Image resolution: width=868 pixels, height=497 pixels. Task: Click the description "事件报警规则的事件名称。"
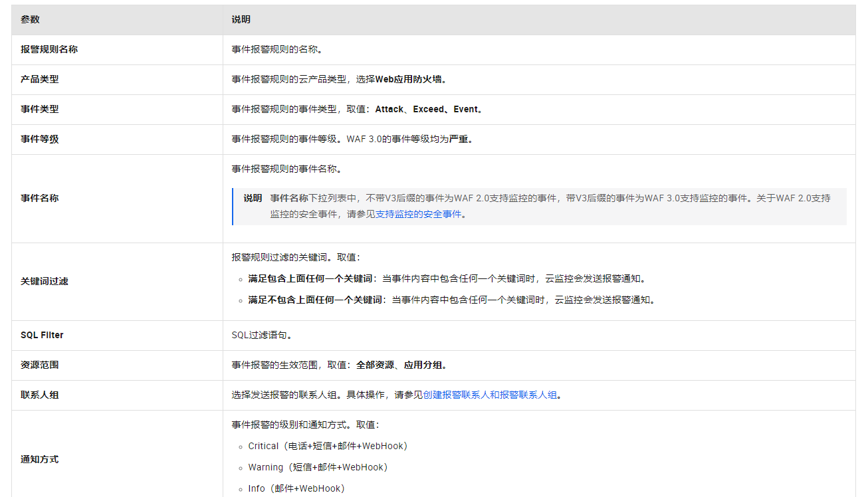pos(286,169)
